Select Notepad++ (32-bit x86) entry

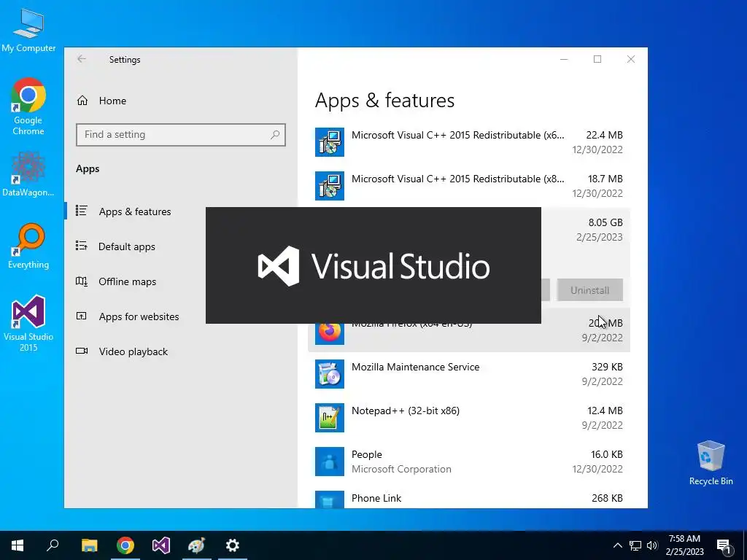469,418
